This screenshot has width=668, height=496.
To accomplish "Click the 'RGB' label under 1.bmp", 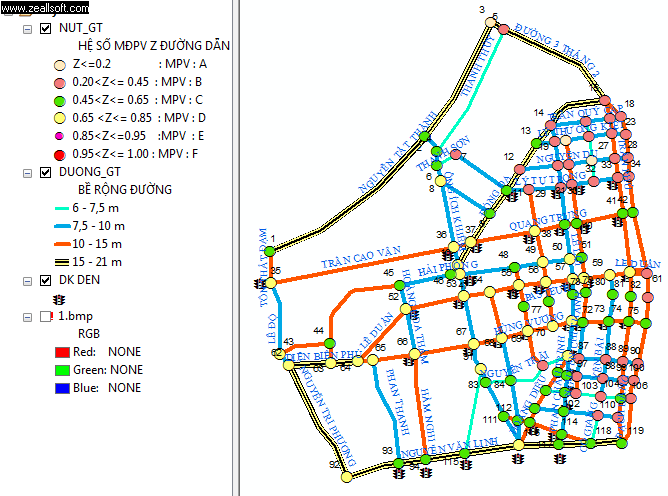I will (x=89, y=334).
